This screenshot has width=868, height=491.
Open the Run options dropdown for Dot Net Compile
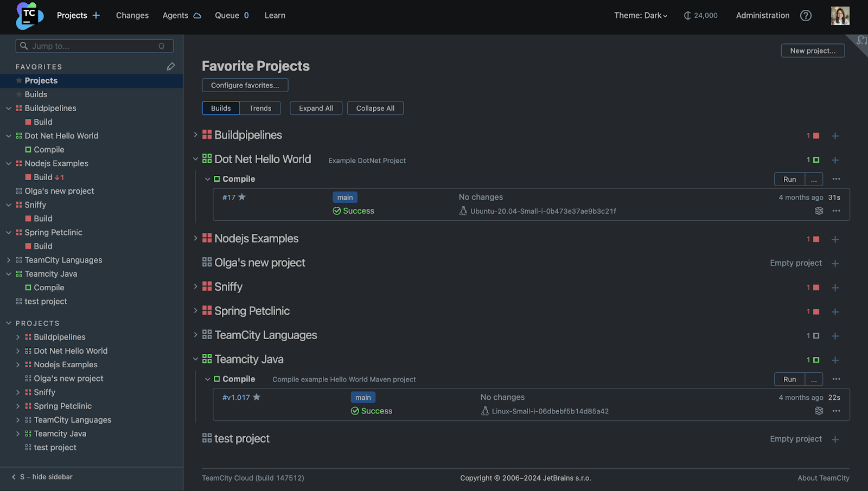814,180
